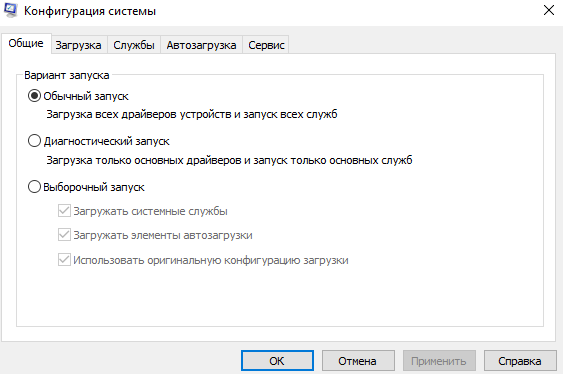Switch to the Общие tab
This screenshot has width=563, height=374.
(26, 43)
